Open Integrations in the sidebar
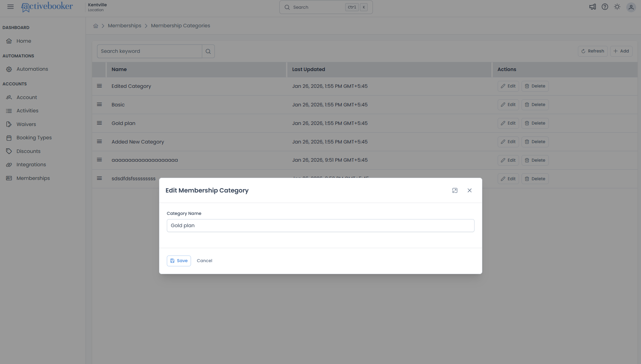This screenshot has height=364, width=641. (31, 164)
